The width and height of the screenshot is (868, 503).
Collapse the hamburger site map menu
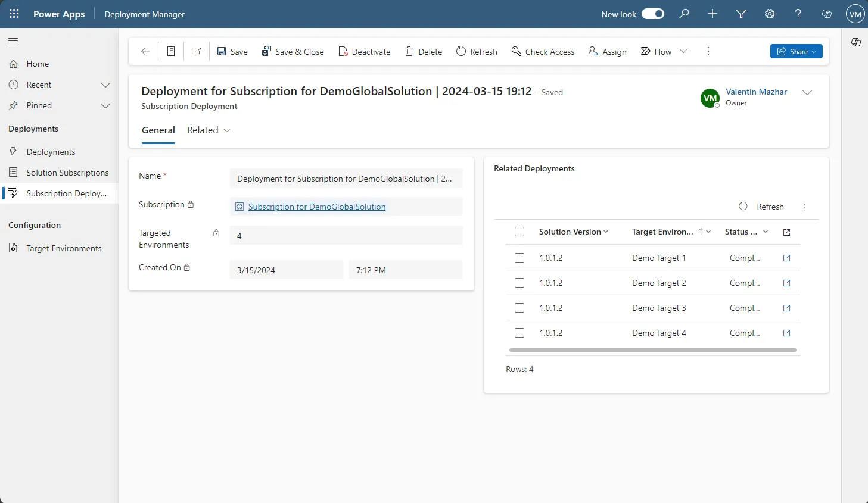pos(13,41)
